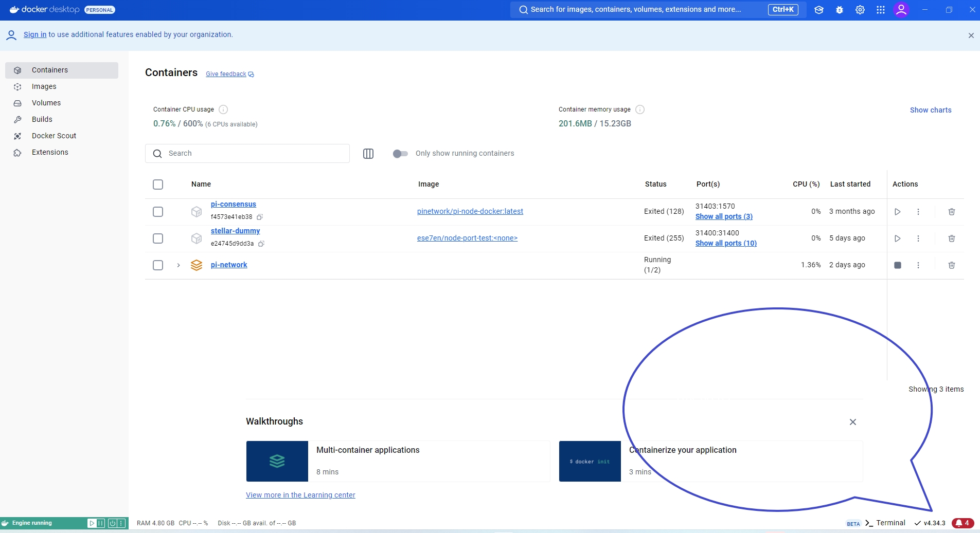Open the user account avatar
The height and width of the screenshot is (533, 980).
(x=901, y=10)
